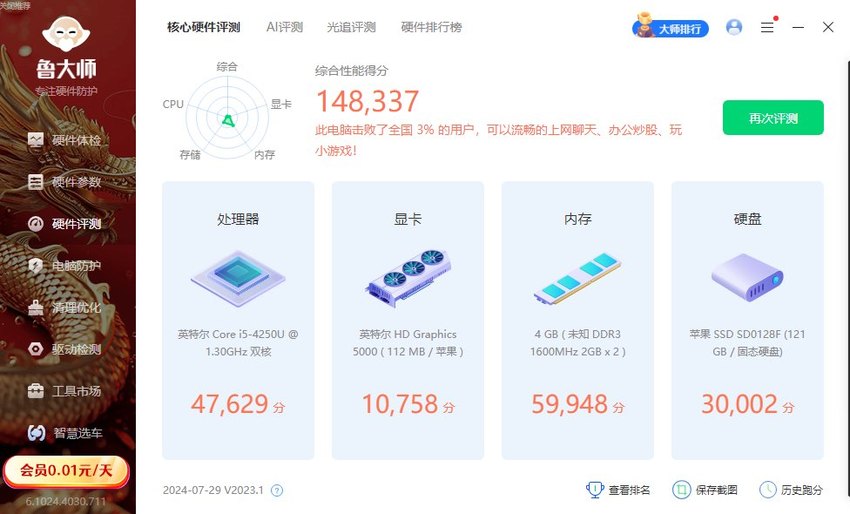Click the green 再次评测 button

pos(773,118)
